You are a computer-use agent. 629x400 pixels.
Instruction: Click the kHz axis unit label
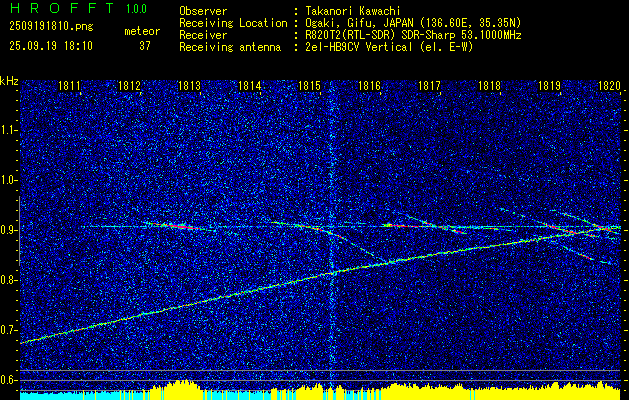coord(9,81)
